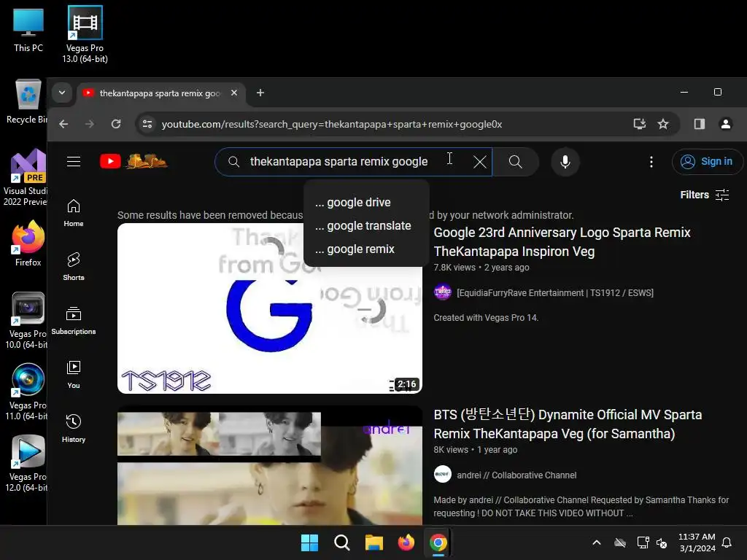Select the 'google remix' suggestion
747x560 pixels.
[x=366, y=249]
